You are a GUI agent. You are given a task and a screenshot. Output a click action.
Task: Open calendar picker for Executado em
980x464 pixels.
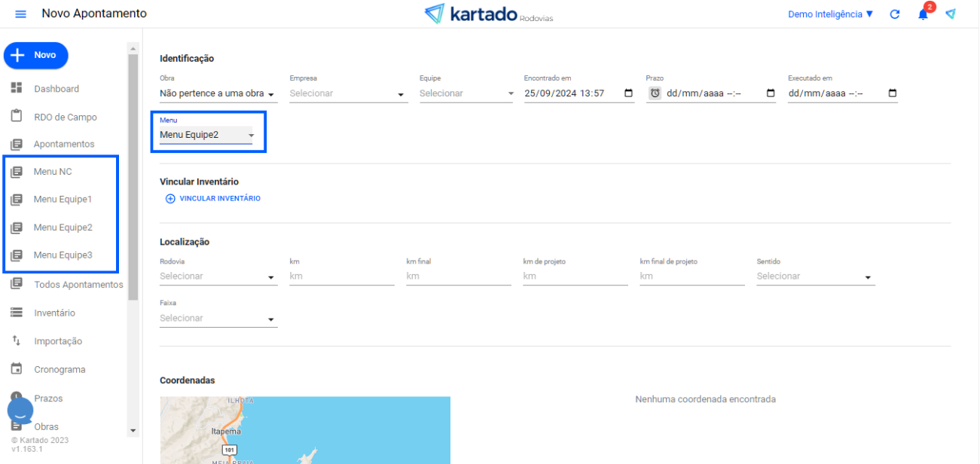point(893,93)
